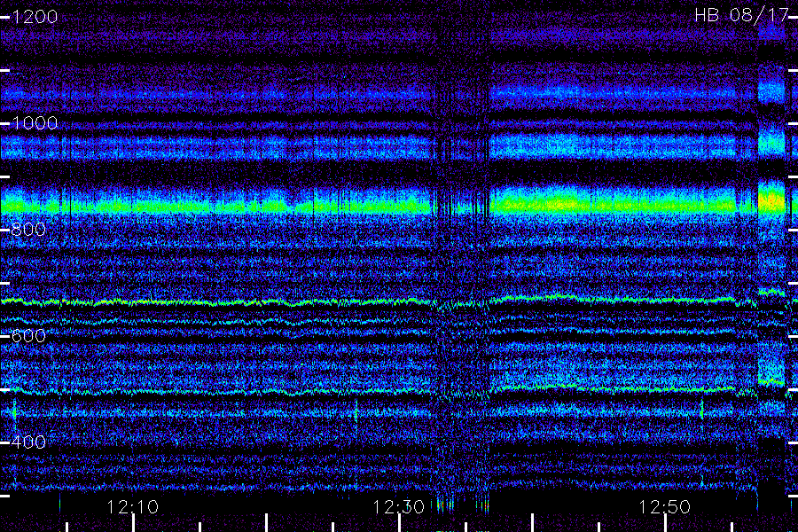This screenshot has height=532, width=798.
Task: Click the 400 frequency axis label
Action: 28,442
